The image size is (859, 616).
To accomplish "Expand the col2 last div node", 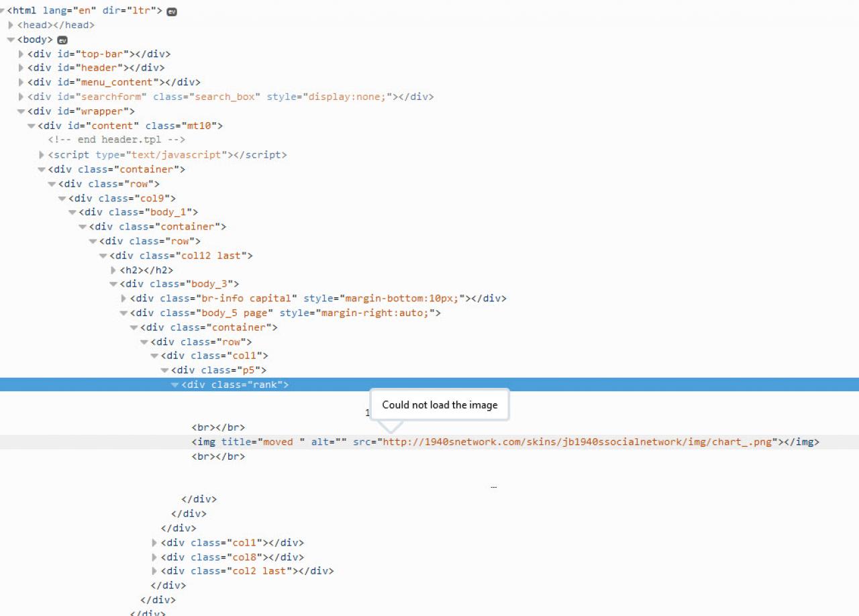I will [x=155, y=571].
